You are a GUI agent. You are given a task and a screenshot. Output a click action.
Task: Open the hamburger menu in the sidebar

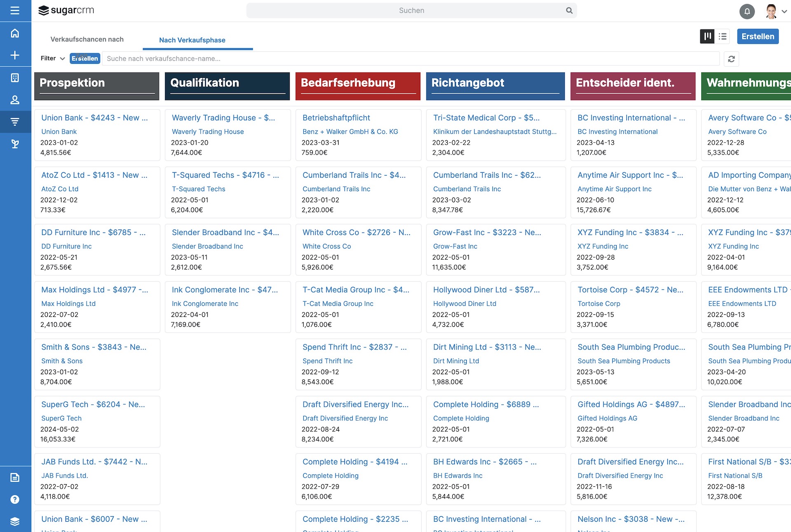pos(15,10)
